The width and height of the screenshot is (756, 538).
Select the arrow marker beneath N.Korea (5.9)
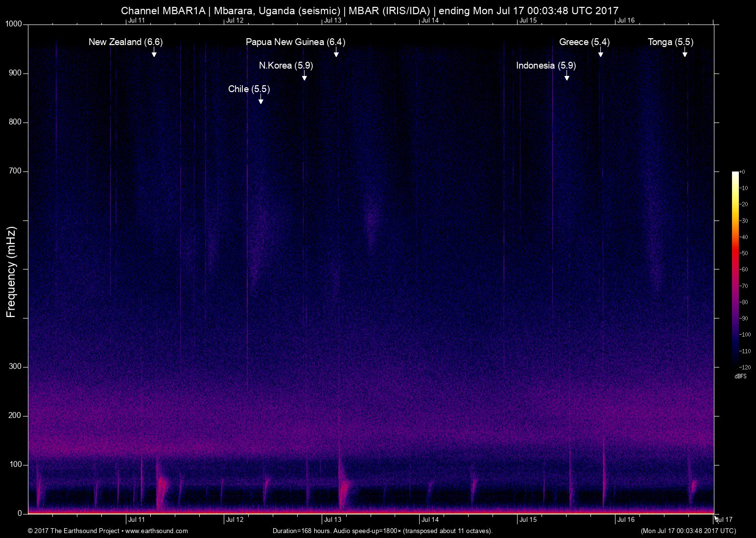[x=304, y=76]
